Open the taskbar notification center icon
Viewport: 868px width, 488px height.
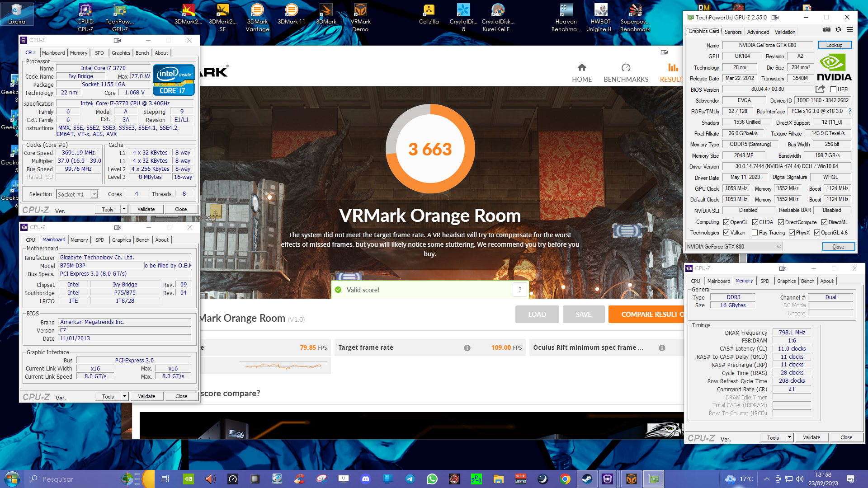pos(850,479)
